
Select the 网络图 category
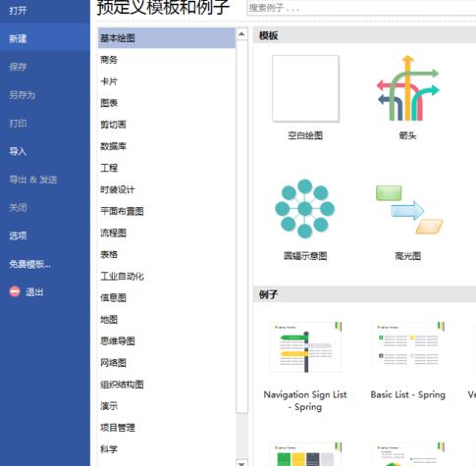tap(167, 363)
